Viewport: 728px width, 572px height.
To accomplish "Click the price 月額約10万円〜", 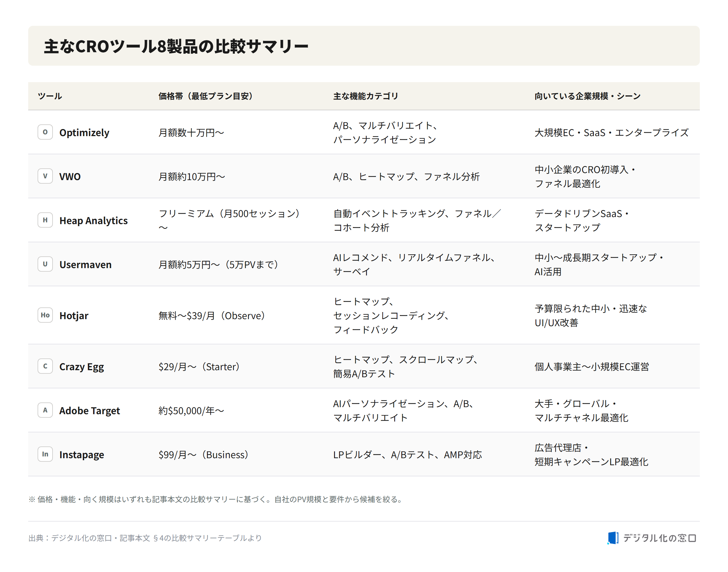I will click(192, 177).
